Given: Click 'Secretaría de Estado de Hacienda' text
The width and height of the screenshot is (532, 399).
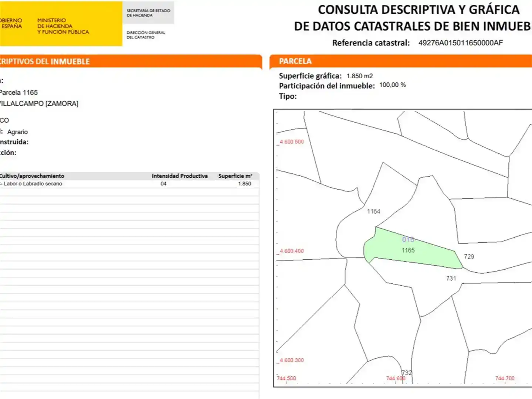Looking at the screenshot, I should (x=148, y=13).
